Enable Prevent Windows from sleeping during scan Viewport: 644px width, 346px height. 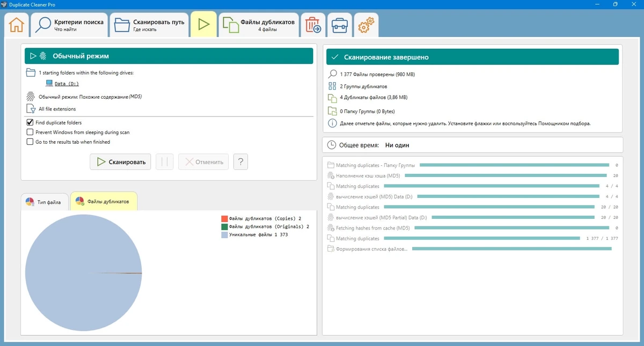30,132
